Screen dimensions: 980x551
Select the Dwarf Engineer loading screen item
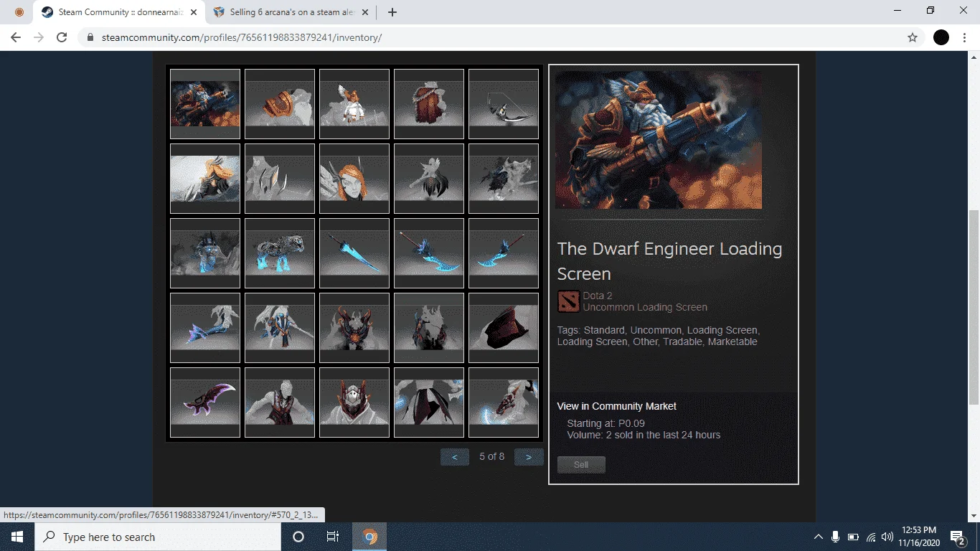pos(205,104)
